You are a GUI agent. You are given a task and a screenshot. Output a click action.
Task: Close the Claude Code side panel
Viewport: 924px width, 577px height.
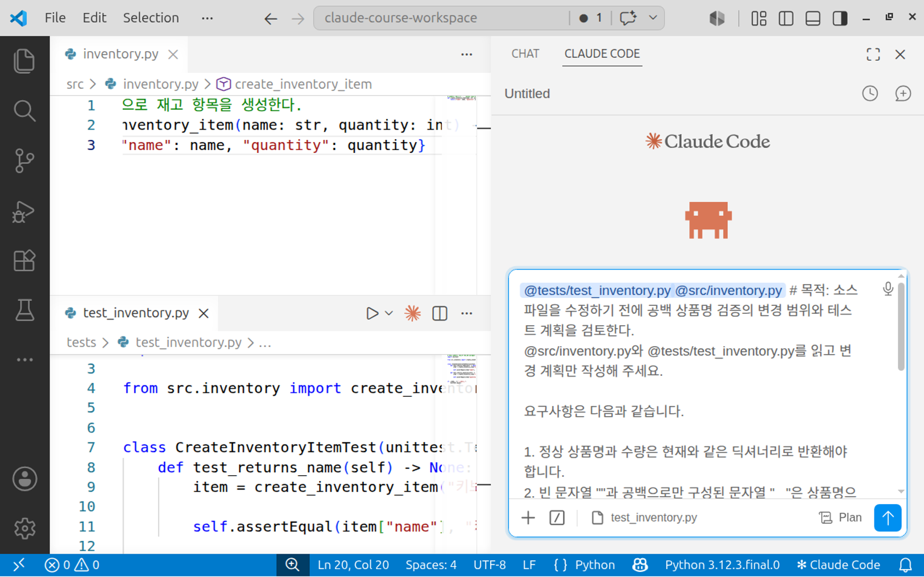click(x=900, y=54)
